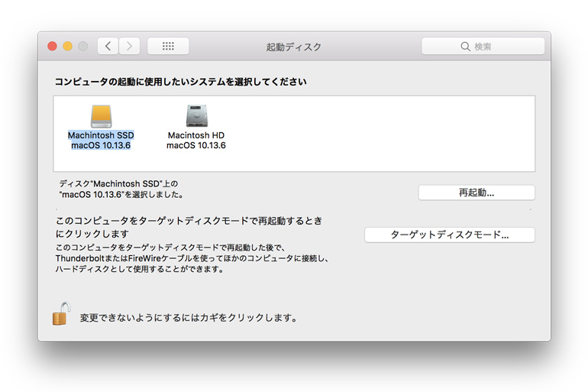The width and height of the screenshot is (588, 392).
Task: Click the 再起動... restart button
Action: point(477,193)
